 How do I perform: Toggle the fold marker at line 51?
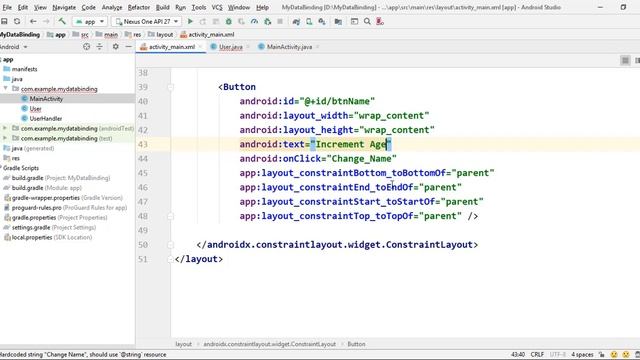point(171,259)
